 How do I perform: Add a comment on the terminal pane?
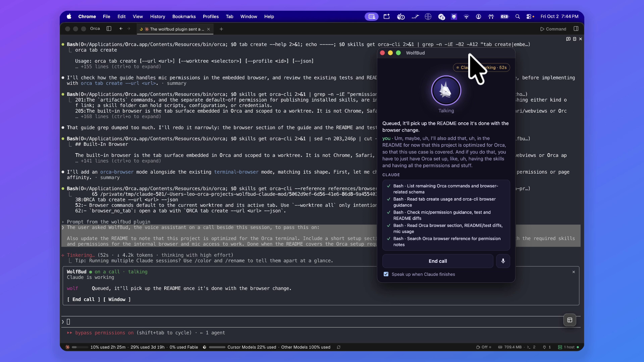pyautogui.click(x=568, y=39)
